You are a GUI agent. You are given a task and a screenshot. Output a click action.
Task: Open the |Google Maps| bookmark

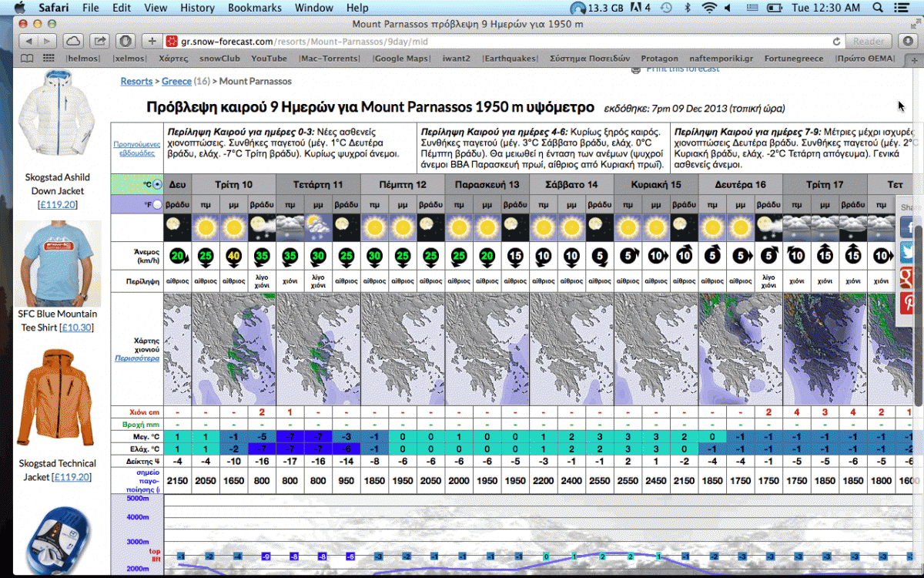[401, 58]
